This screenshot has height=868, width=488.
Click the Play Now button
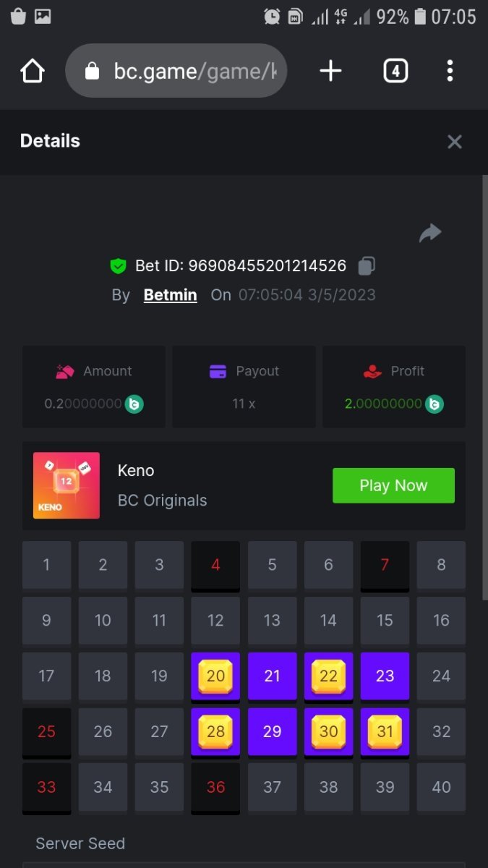point(393,485)
